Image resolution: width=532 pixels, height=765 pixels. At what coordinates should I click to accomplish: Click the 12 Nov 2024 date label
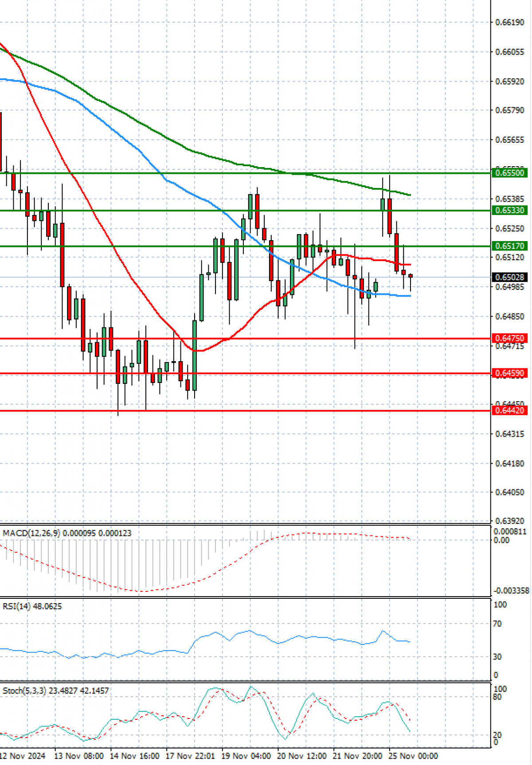click(x=23, y=756)
